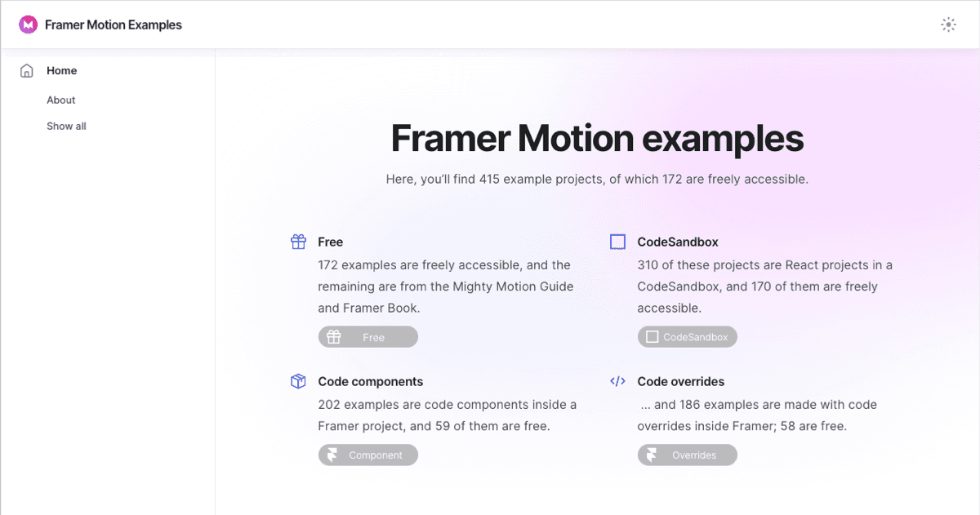Click the Code components heading
This screenshot has height=515, width=980.
pyautogui.click(x=370, y=381)
